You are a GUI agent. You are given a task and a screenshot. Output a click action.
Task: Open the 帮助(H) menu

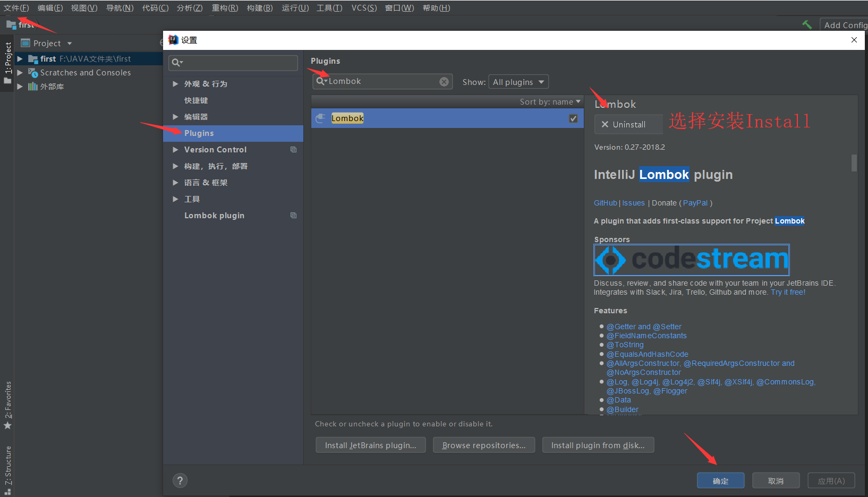(x=436, y=8)
